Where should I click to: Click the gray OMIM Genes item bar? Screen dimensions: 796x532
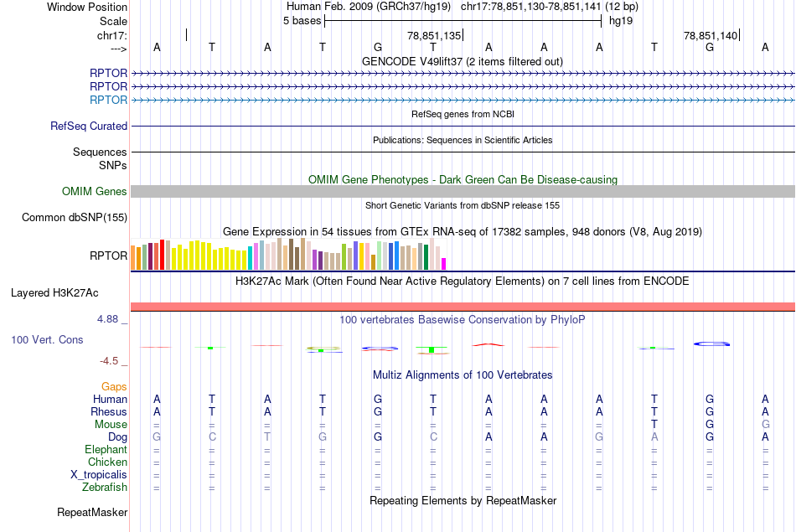[x=463, y=191]
